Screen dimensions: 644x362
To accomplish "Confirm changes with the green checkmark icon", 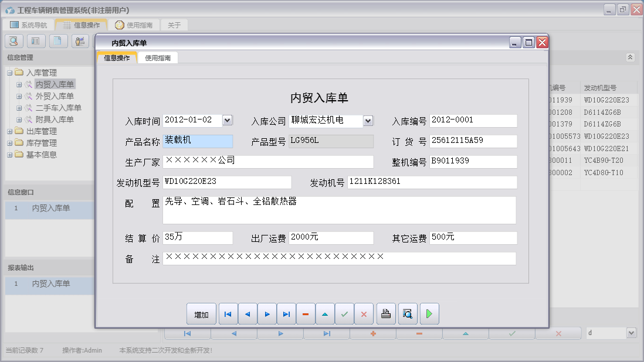I will pyautogui.click(x=345, y=313).
